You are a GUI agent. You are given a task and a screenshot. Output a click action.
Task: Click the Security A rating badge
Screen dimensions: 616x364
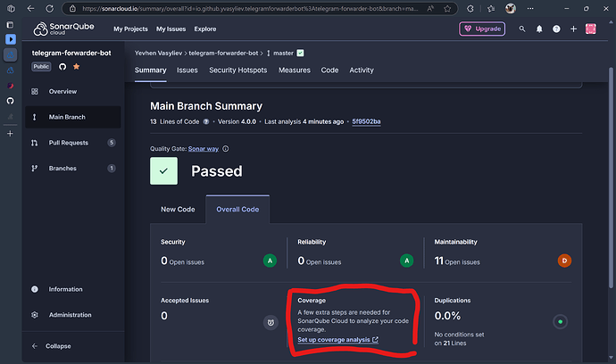(270, 261)
